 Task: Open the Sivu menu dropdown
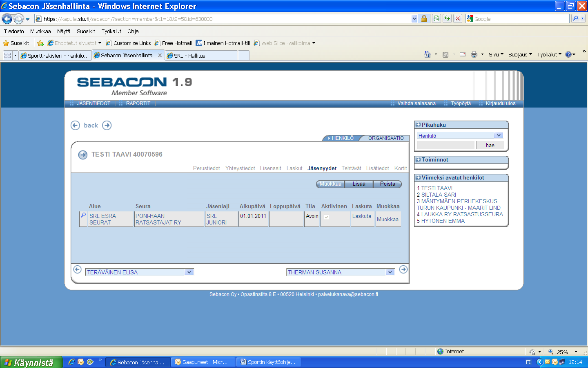496,54
